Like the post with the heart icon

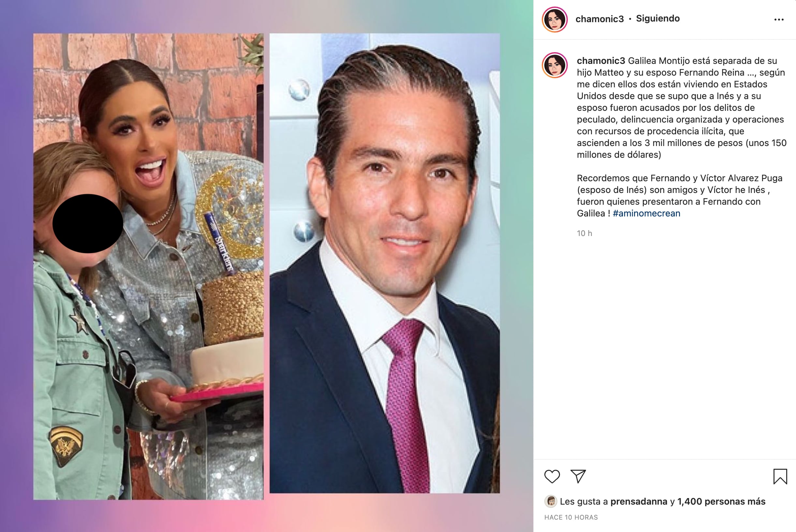552,476
